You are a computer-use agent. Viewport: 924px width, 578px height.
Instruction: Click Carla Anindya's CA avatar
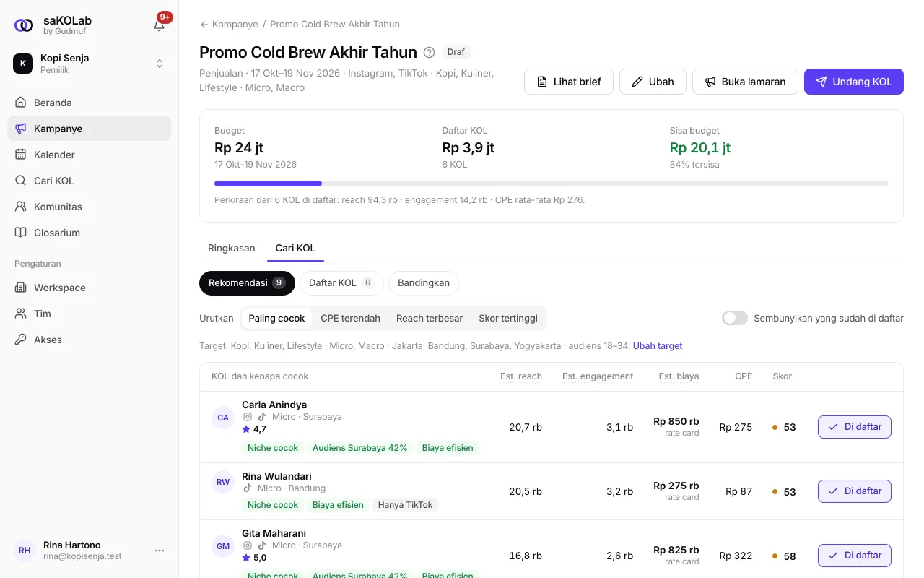click(223, 418)
